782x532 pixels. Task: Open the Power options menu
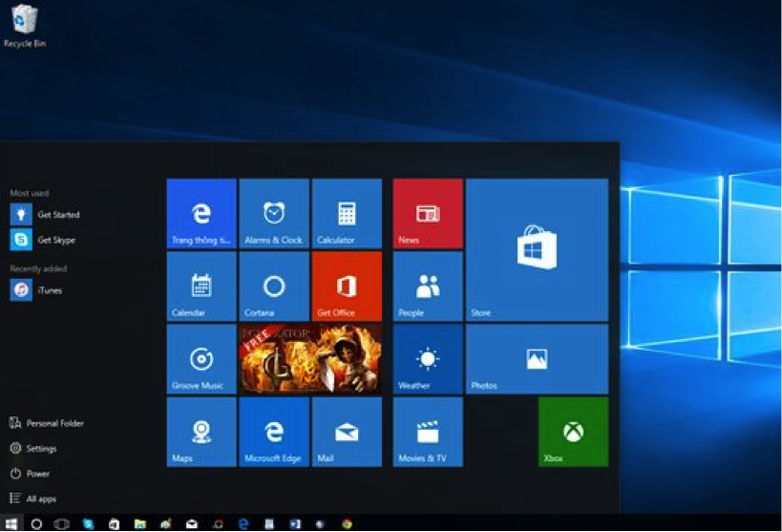(x=30, y=474)
